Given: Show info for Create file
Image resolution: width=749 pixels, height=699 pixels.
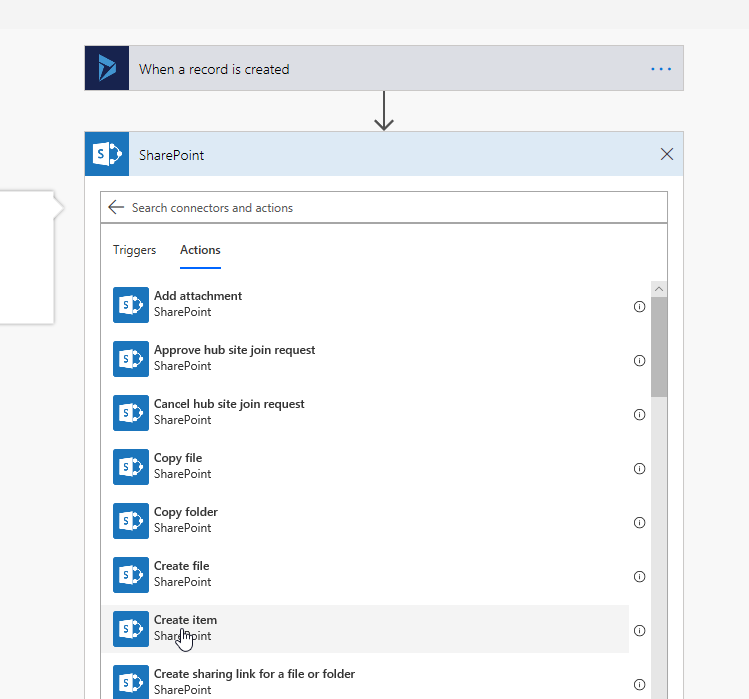Looking at the screenshot, I should coord(639,576).
